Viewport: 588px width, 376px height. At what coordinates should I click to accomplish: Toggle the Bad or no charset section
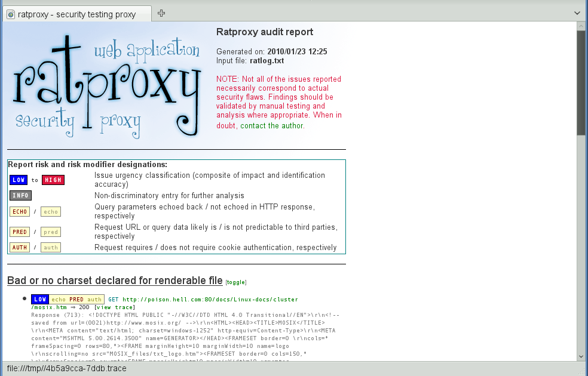click(236, 282)
